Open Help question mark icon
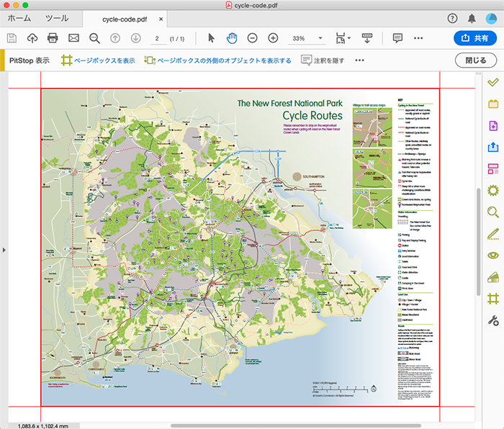 452,19
